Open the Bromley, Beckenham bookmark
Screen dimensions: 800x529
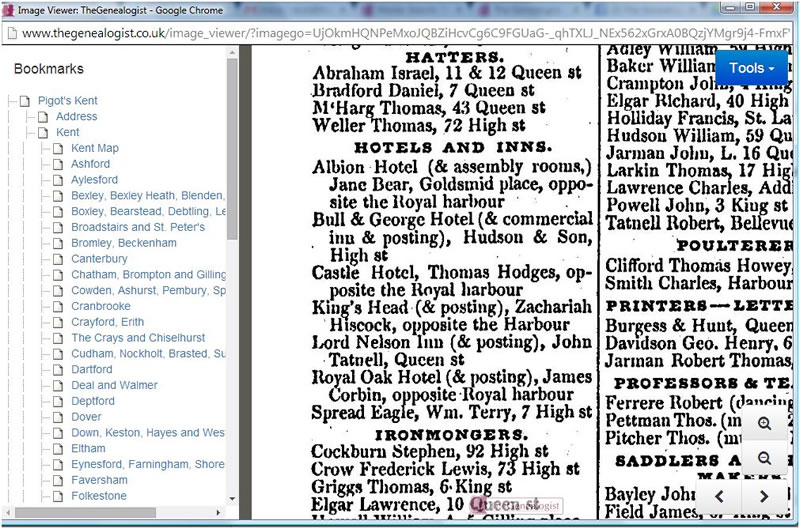click(x=124, y=243)
